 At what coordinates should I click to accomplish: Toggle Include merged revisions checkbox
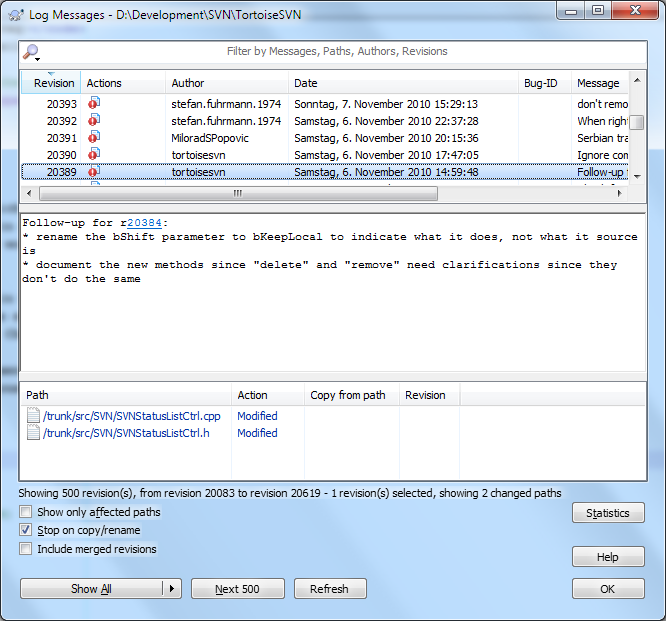(x=26, y=549)
